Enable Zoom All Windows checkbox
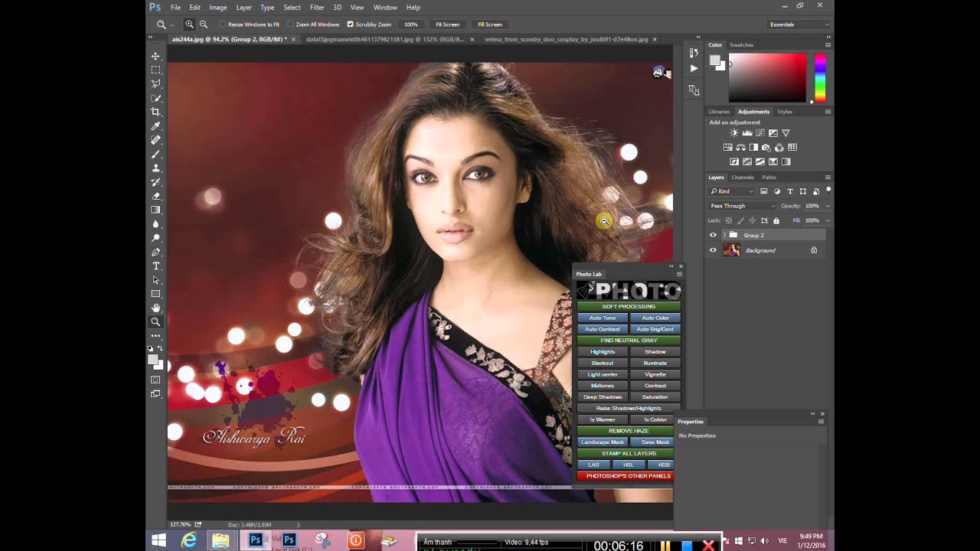Viewport: 980px width, 551px height. [291, 24]
